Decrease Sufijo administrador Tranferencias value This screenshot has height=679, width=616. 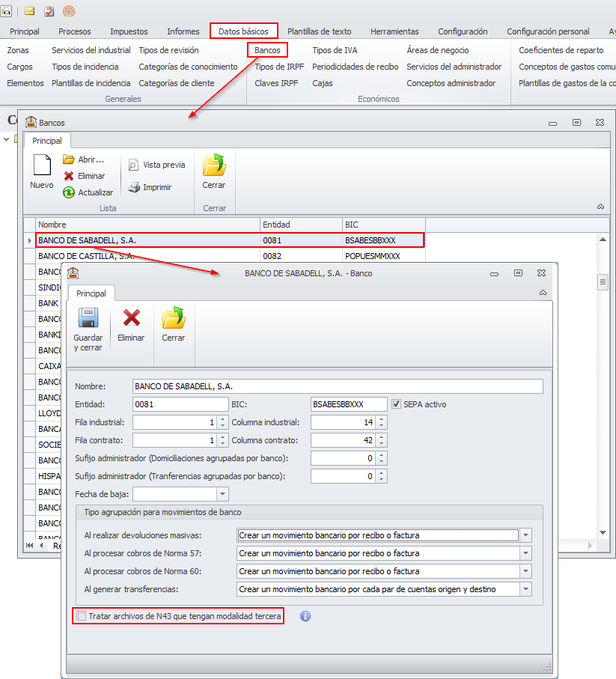point(382,479)
